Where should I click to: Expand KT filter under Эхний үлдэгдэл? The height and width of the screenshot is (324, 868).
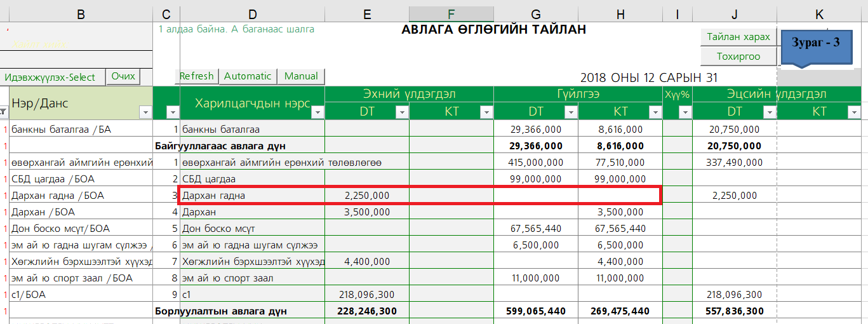(x=486, y=112)
